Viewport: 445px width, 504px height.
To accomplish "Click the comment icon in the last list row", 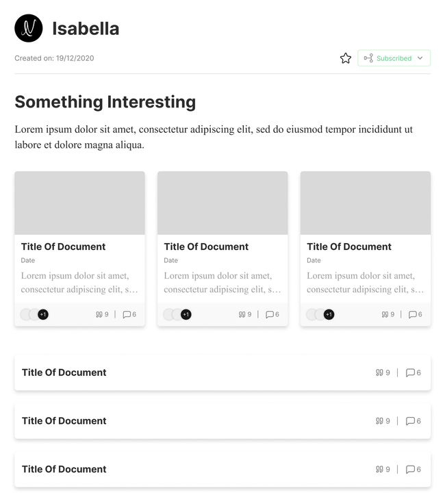I will pos(410,469).
